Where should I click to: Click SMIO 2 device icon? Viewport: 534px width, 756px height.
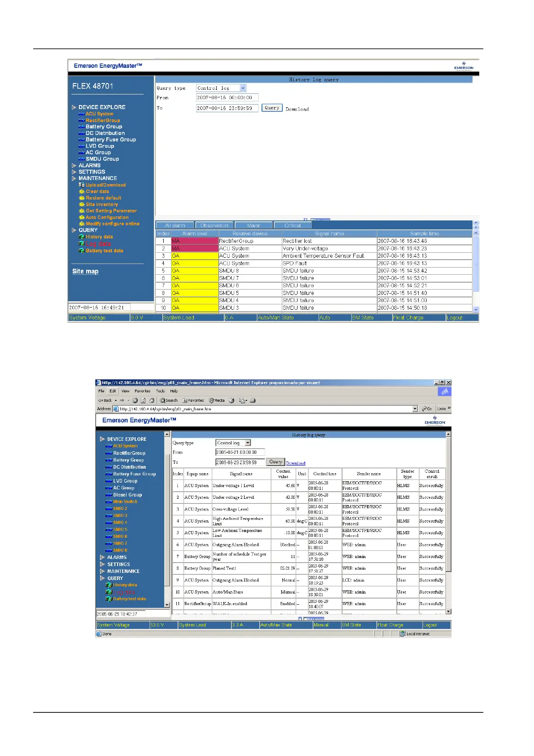[x=109, y=509]
